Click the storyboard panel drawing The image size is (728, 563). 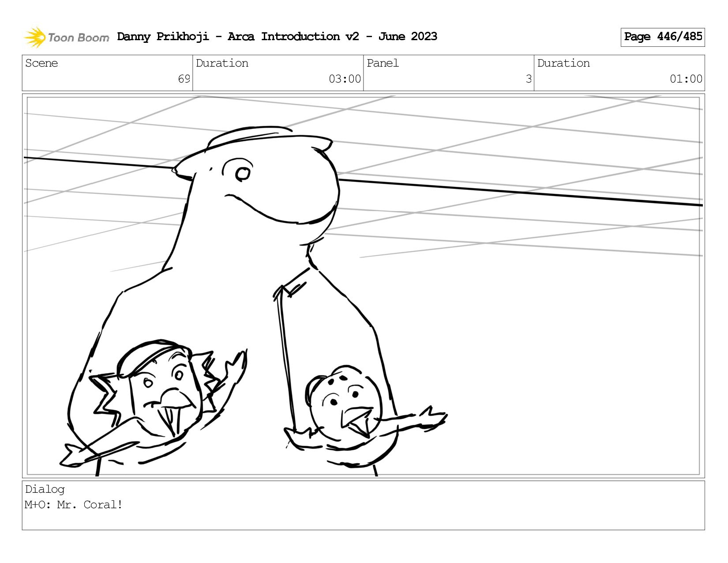363,286
